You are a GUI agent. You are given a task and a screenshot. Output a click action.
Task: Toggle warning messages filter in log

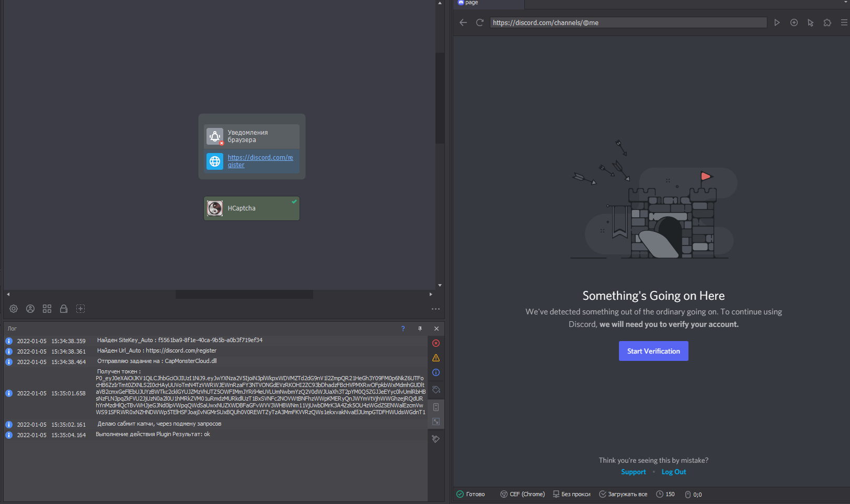click(436, 358)
